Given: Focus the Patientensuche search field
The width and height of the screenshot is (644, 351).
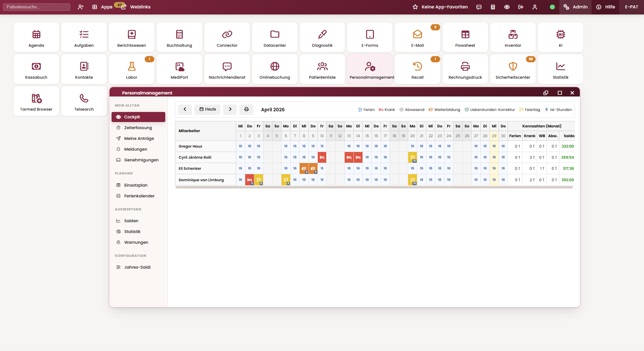Looking at the screenshot, I should [37, 7].
